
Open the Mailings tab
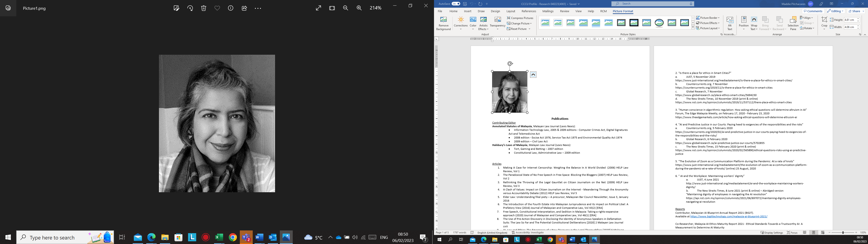coord(548,11)
